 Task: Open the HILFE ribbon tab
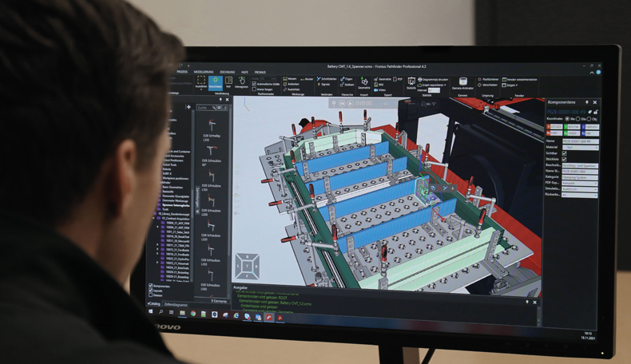tap(244, 72)
